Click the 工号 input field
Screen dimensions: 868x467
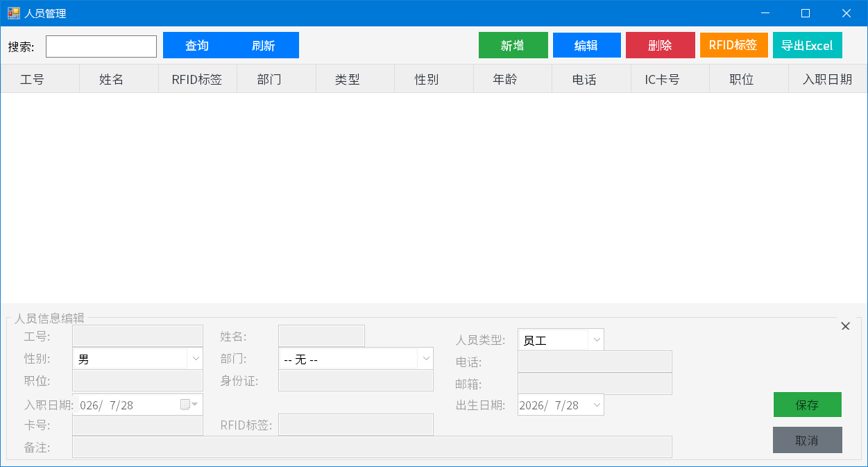point(138,336)
